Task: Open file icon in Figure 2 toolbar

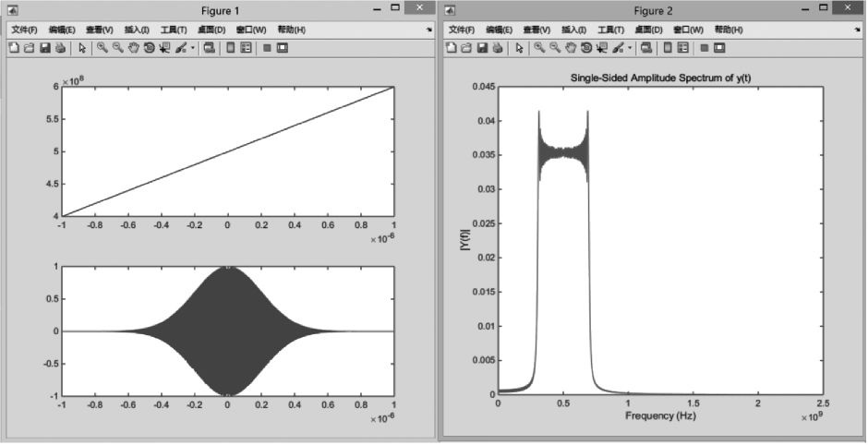Action: 466,48
